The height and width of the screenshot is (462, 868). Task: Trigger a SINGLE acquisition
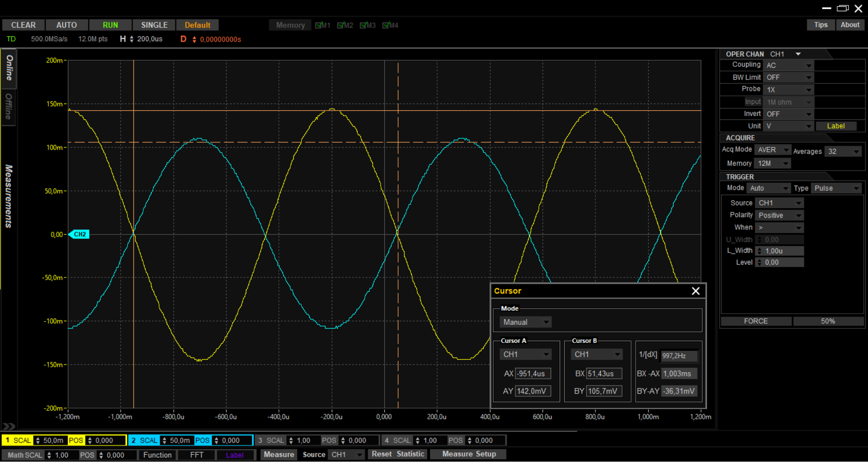click(154, 25)
